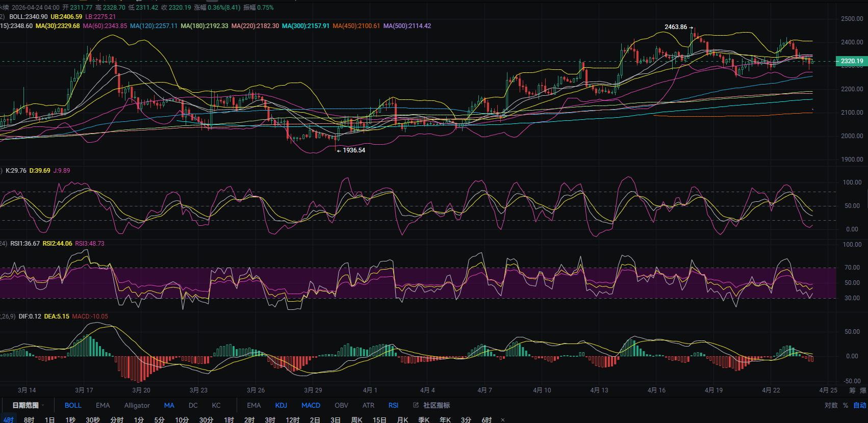Switch price axis to 对数 scale
Image resolution: width=868 pixels, height=423 pixels.
point(831,405)
